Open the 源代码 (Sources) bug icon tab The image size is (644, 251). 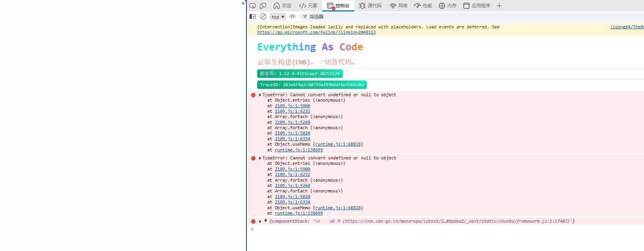pos(370,6)
